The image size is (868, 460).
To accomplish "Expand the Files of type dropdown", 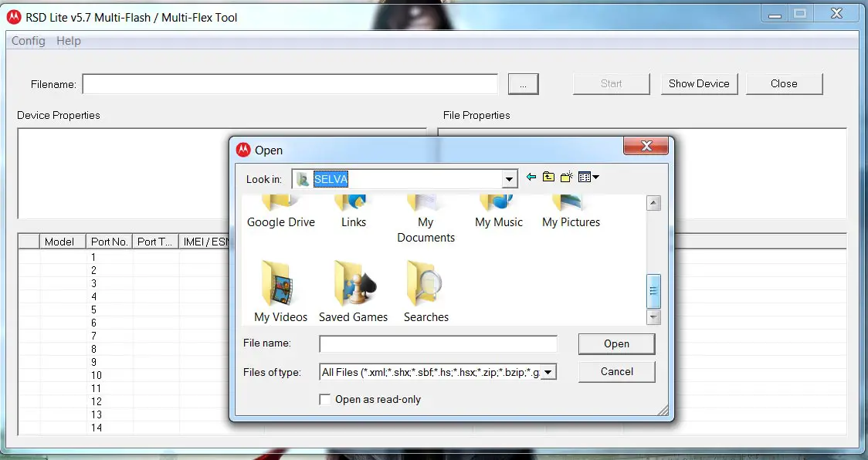I will 548,372.
